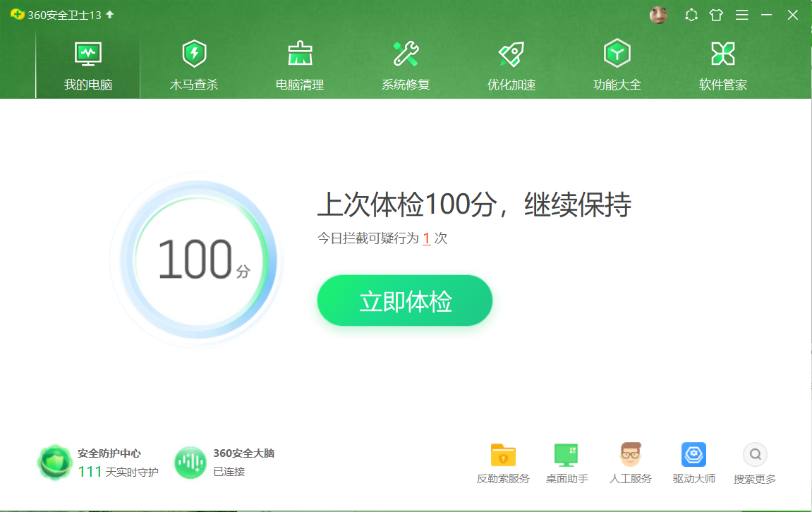
Task: Open 360安全大脑 icon
Action: tap(190, 463)
